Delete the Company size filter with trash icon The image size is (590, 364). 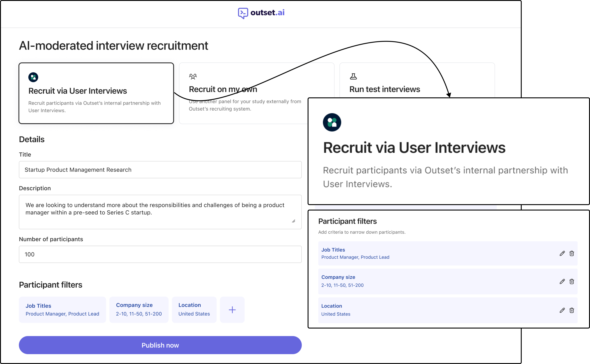[x=572, y=281]
